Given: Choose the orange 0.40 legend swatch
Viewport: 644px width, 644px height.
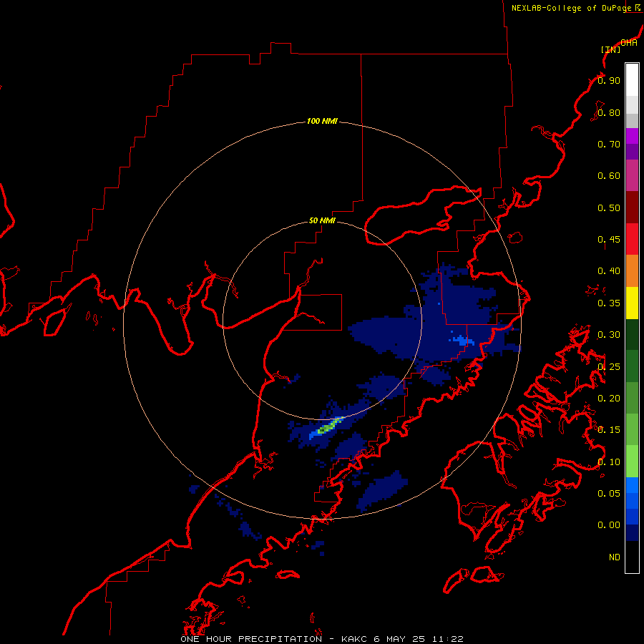Looking at the screenshot, I should (632, 270).
